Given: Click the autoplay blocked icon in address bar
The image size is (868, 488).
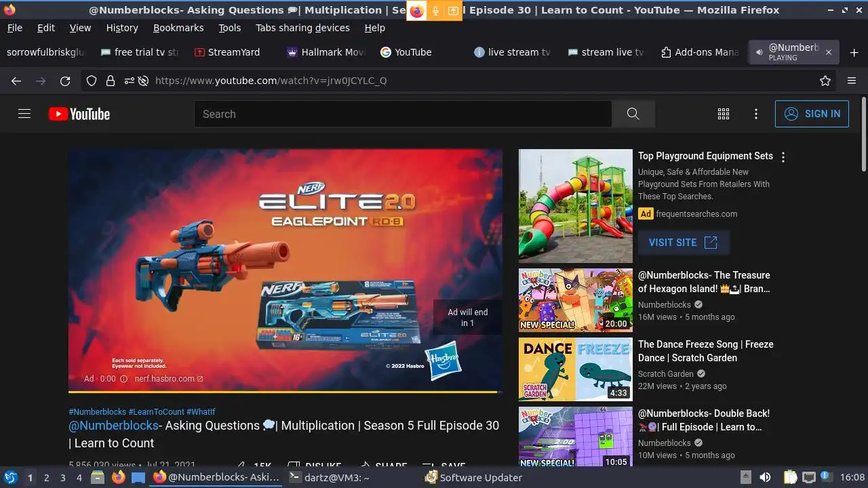Looking at the screenshot, I should [143, 81].
